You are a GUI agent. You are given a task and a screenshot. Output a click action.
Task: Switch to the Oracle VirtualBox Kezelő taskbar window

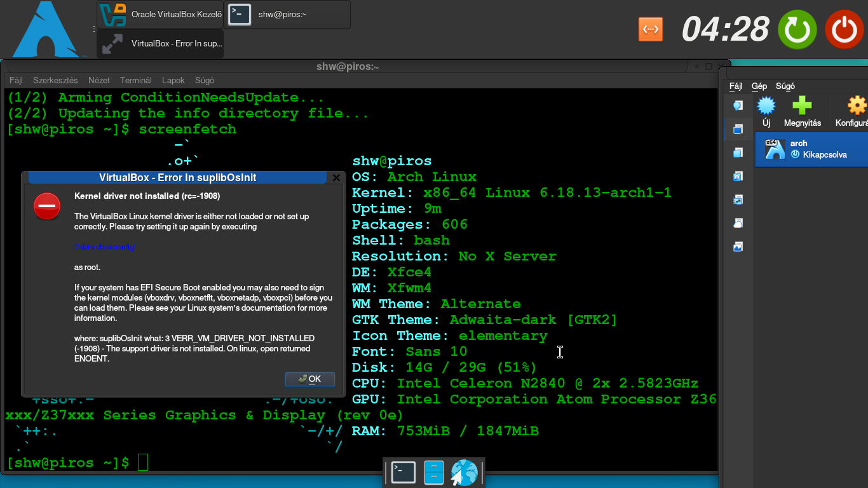160,15
